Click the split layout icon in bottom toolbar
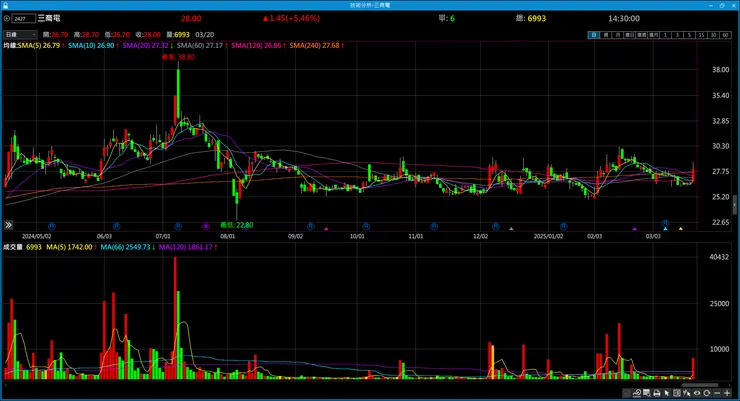The height and width of the screenshot is (401, 740). click(677, 393)
